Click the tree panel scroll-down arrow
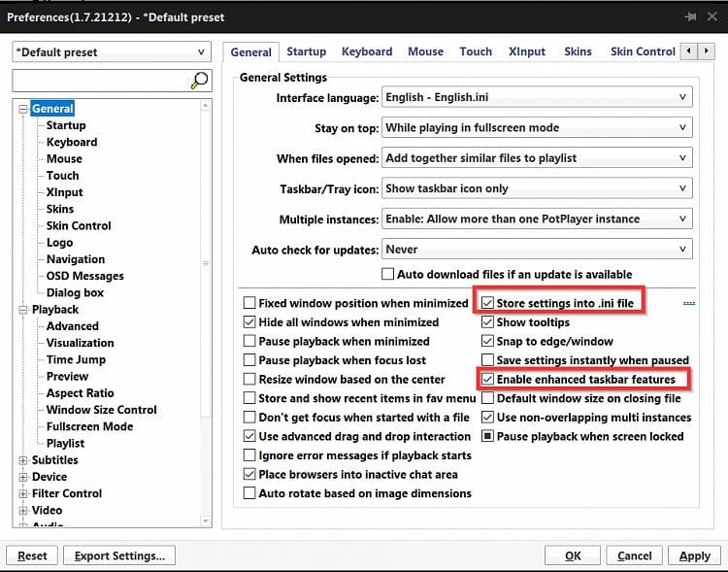Screen dimensions: 728x572 click(x=206, y=521)
